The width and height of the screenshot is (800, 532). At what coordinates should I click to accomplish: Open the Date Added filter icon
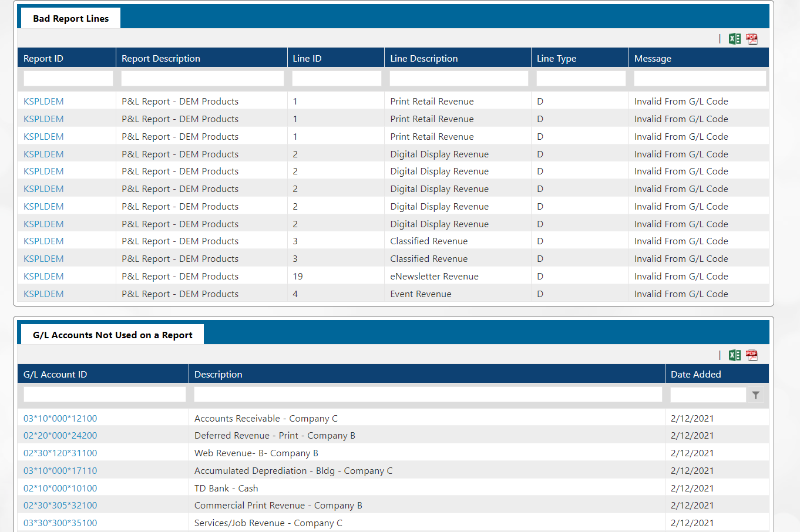(756, 395)
